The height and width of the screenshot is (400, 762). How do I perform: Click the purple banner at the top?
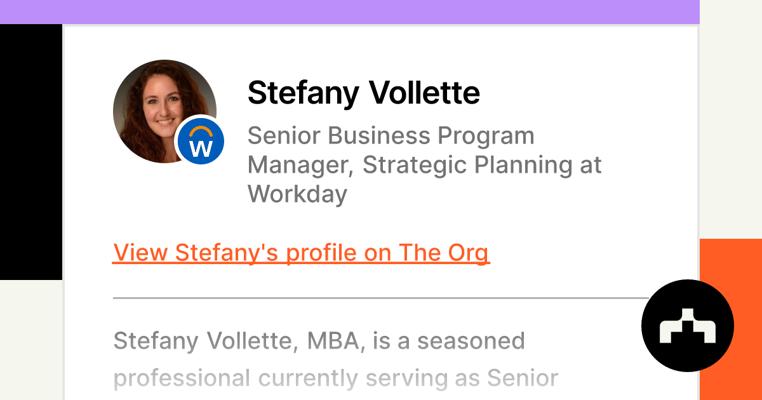pyautogui.click(x=349, y=11)
